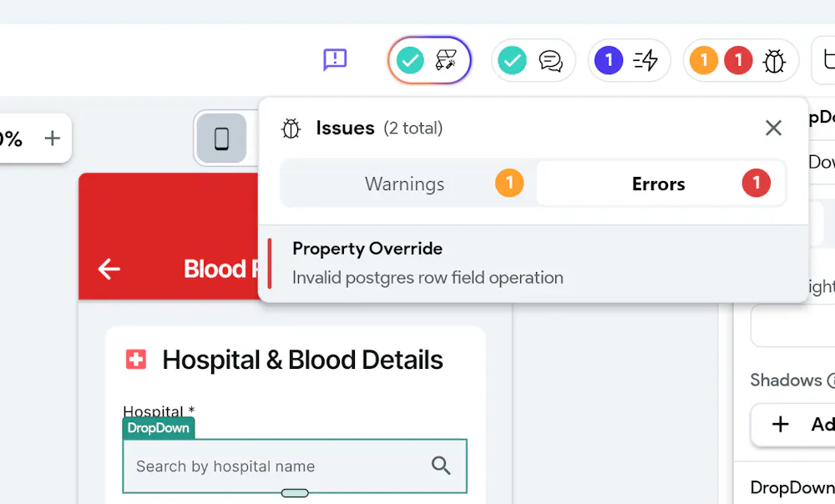Open the Property Override error item
Image resolution: width=835 pixels, height=504 pixels.
pos(533,264)
